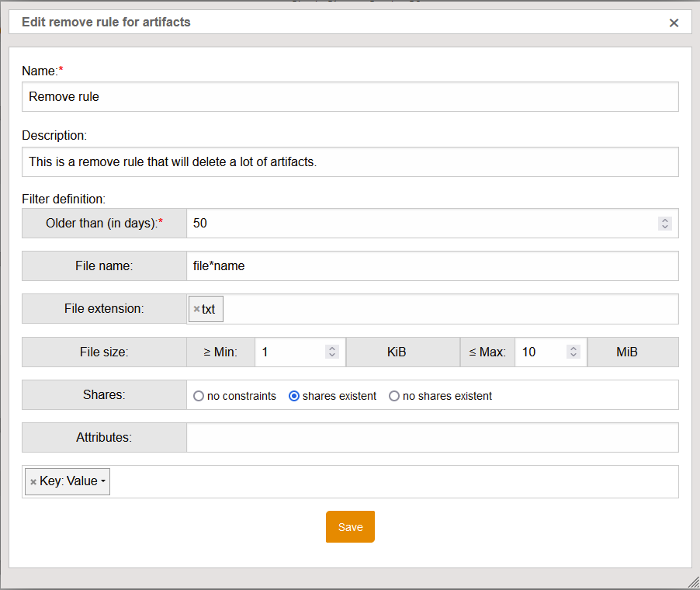Remove the Key: Value attribute tag
The height and width of the screenshot is (590, 700).
point(33,482)
